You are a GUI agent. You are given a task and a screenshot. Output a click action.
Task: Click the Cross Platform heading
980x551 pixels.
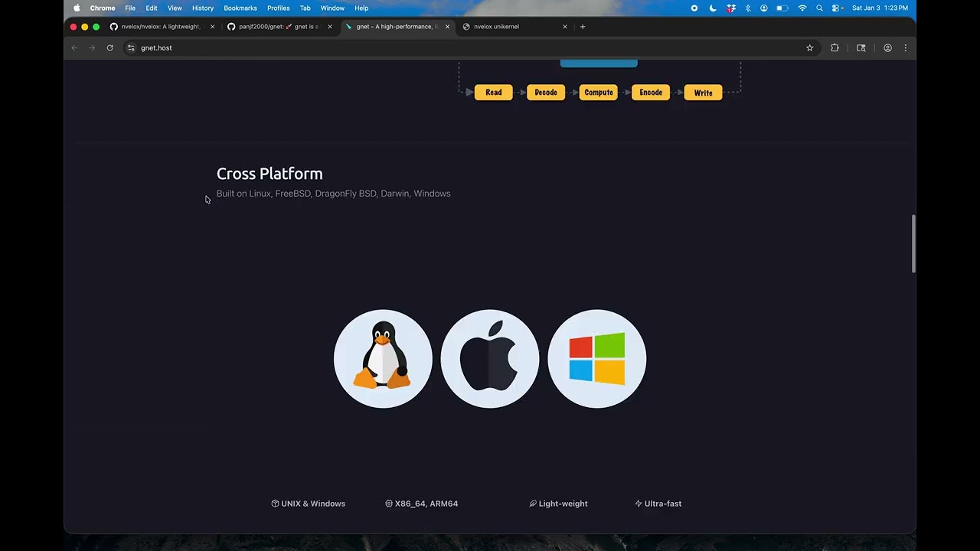(269, 174)
